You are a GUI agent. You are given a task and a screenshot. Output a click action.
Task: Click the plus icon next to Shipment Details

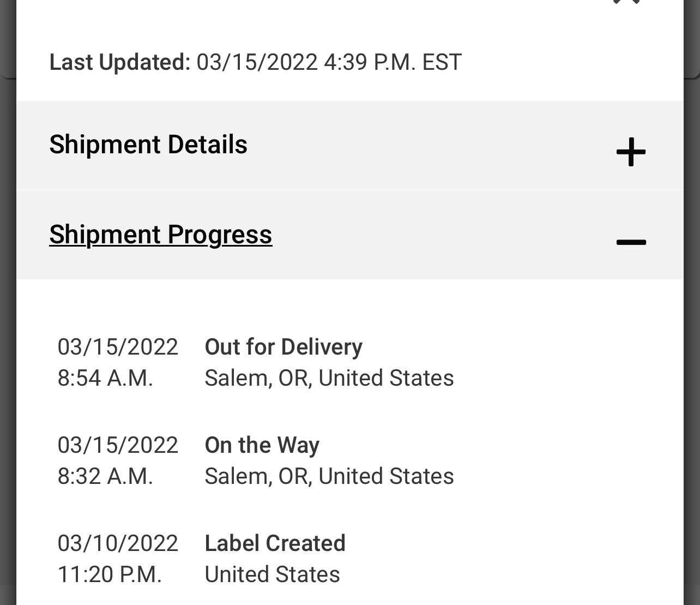631,152
